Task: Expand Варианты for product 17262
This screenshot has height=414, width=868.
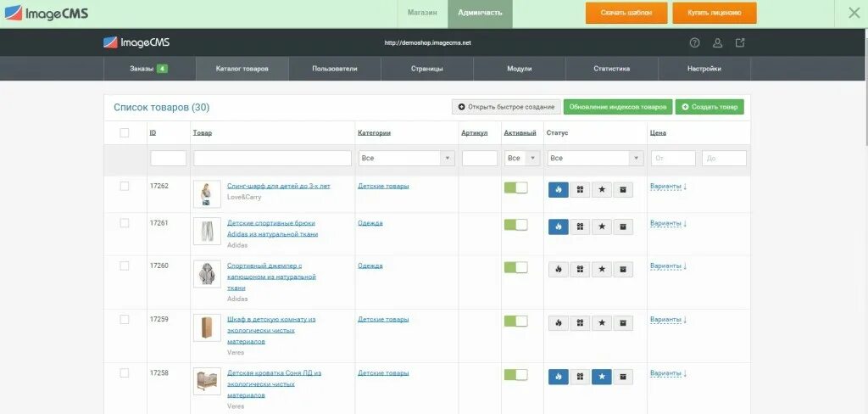Action: (668, 187)
